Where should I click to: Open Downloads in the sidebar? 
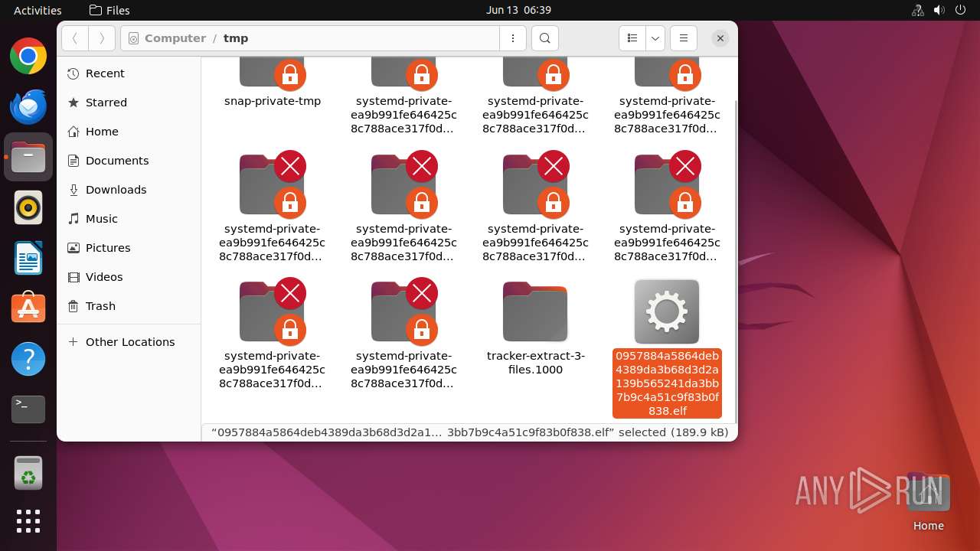[129, 190]
